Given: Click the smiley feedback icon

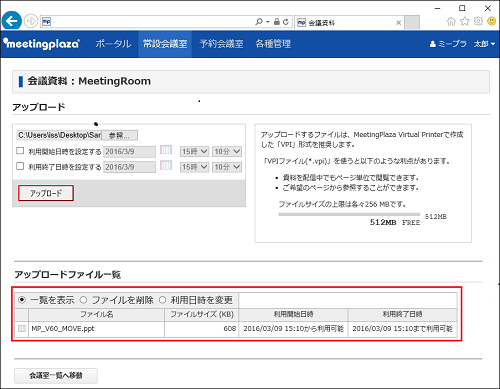Looking at the screenshot, I should [492, 21].
